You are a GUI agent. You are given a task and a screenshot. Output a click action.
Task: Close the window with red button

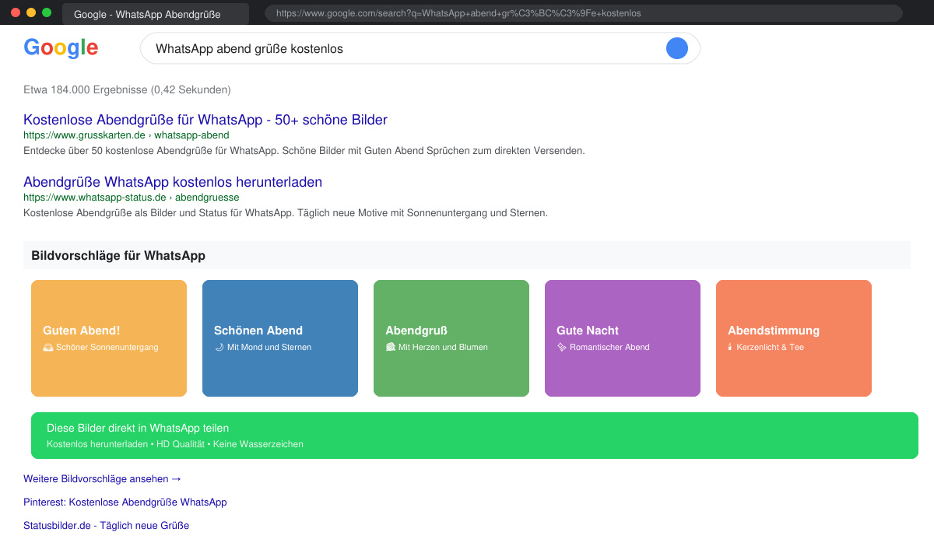[16, 12]
